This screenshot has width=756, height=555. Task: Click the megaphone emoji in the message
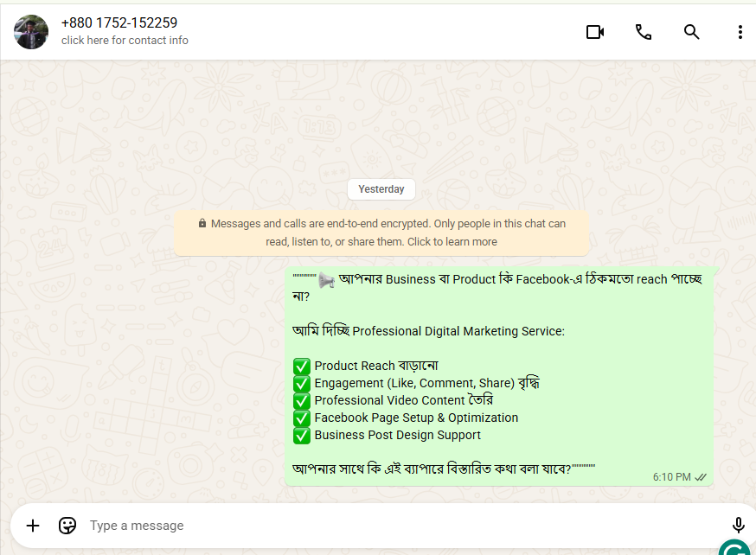coord(326,280)
